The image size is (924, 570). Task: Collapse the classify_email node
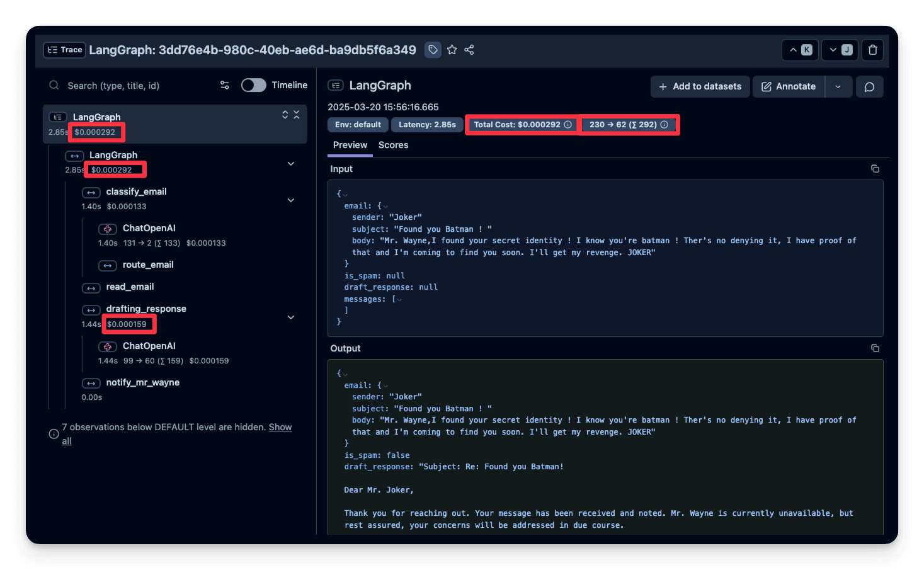click(291, 200)
